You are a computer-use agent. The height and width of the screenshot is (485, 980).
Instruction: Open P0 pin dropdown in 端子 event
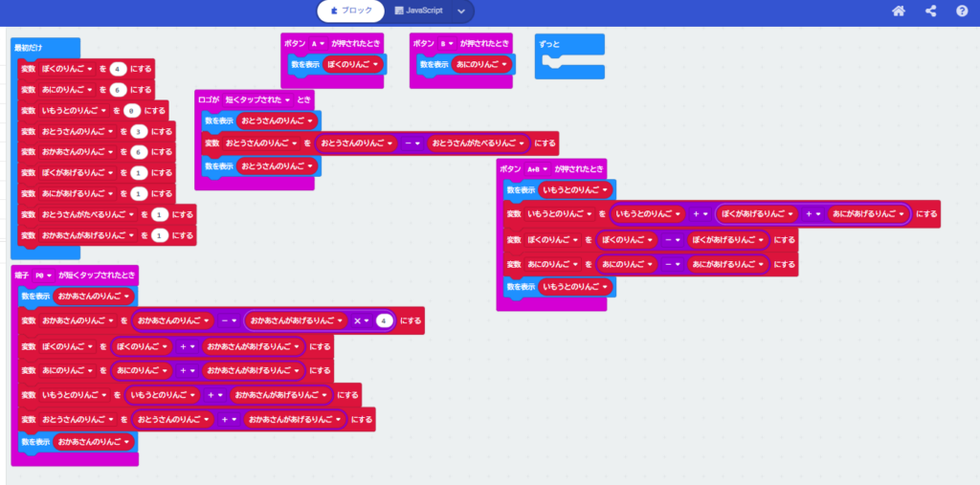[x=44, y=275]
